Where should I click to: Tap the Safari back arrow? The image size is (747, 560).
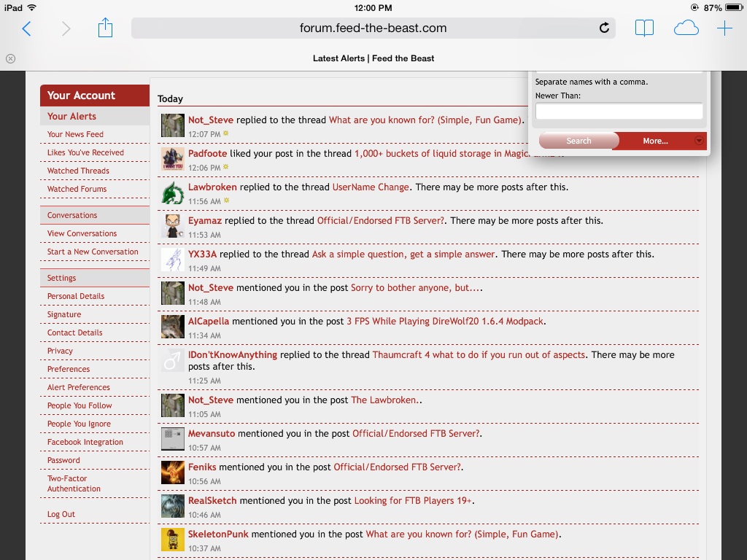coord(26,28)
